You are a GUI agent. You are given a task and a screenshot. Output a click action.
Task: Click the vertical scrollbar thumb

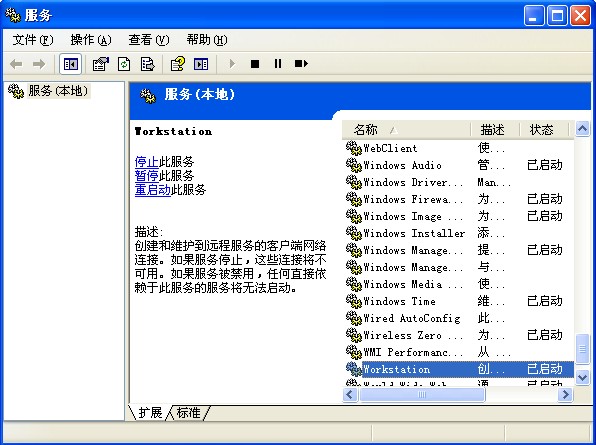[x=582, y=348]
